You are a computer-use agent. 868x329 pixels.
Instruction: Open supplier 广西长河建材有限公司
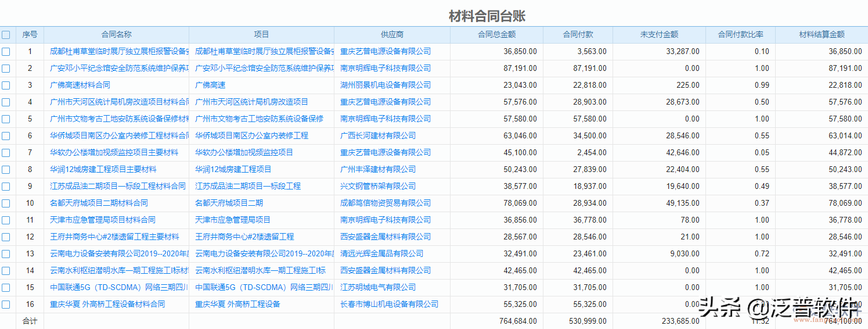pyautogui.click(x=378, y=136)
